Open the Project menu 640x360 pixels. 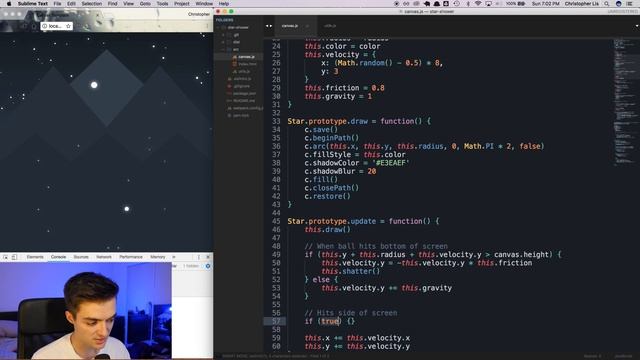click(182, 4)
